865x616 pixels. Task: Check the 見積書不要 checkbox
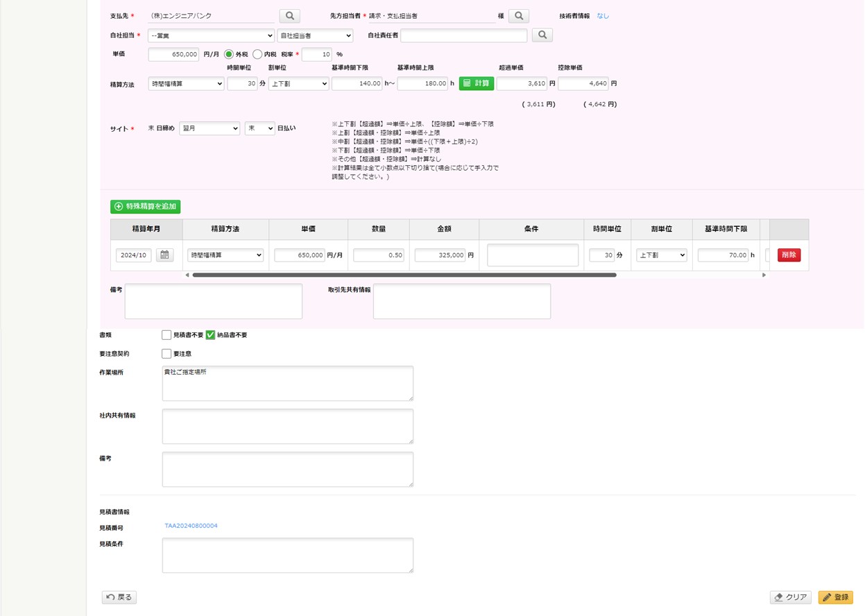point(166,335)
